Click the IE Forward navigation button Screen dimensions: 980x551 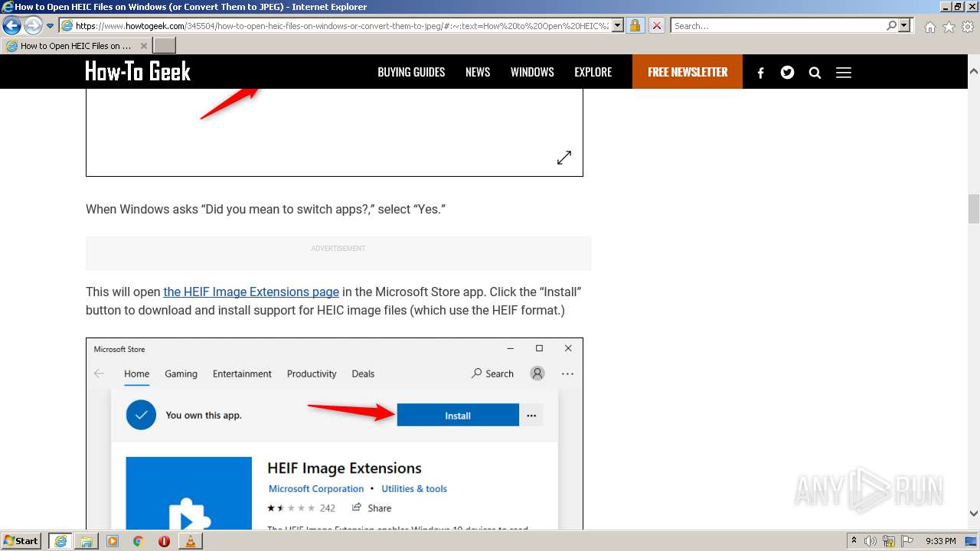[33, 25]
